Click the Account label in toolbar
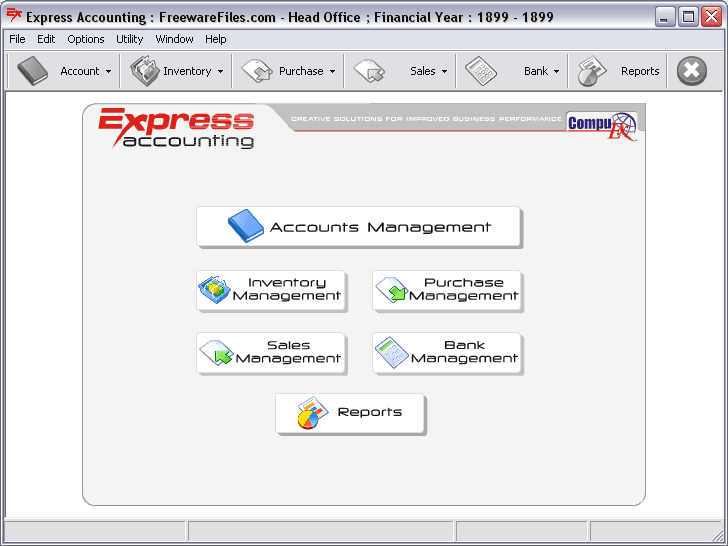The image size is (728, 546). (x=80, y=71)
